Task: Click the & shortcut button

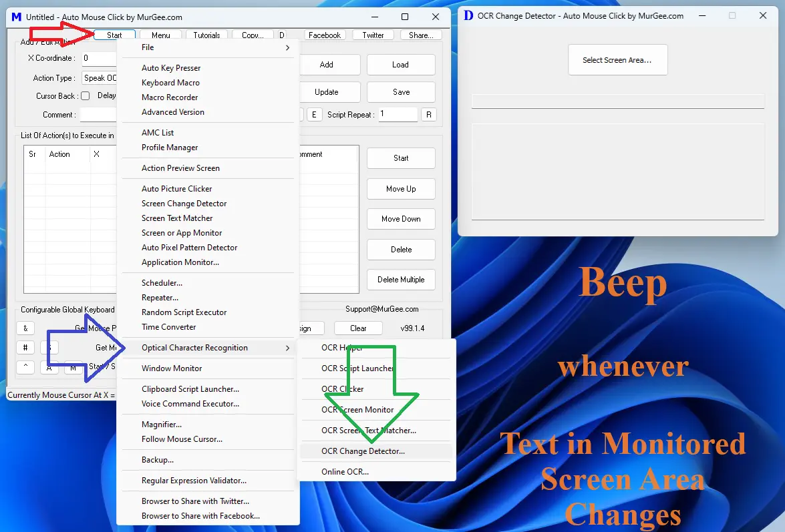Action: [x=25, y=328]
